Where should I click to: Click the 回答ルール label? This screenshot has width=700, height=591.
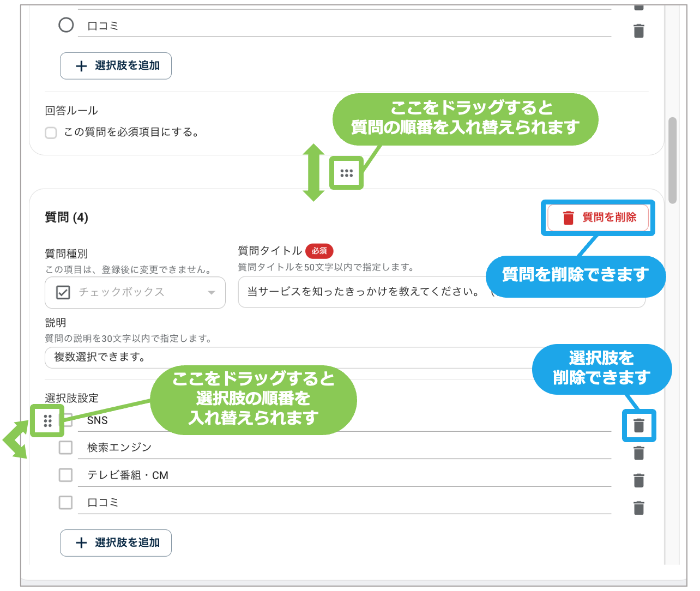coord(71,111)
